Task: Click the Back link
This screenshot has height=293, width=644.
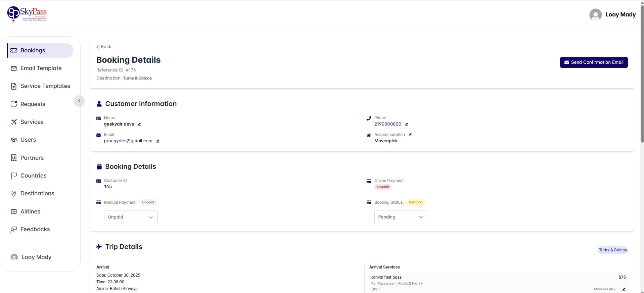Action: [x=104, y=47]
